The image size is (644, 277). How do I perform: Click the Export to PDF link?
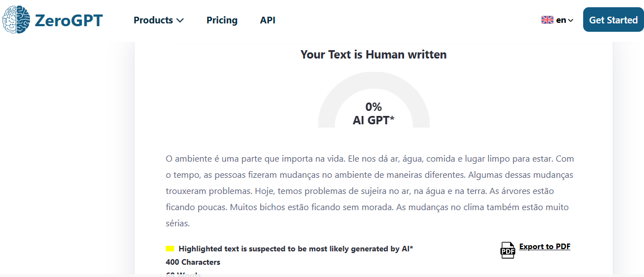click(x=544, y=246)
